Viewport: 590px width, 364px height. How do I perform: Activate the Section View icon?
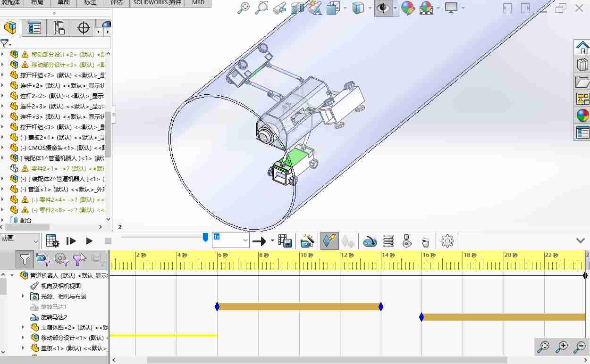(297, 8)
